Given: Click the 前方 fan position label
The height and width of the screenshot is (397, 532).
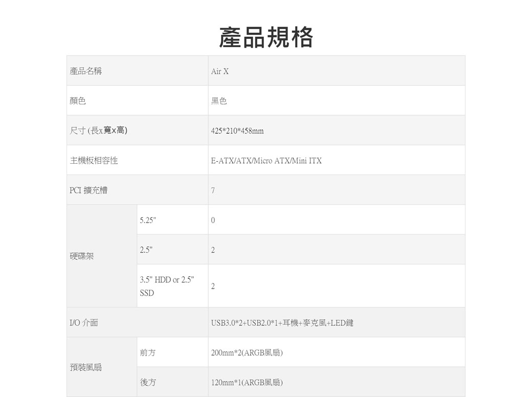Looking at the screenshot, I should [148, 352].
